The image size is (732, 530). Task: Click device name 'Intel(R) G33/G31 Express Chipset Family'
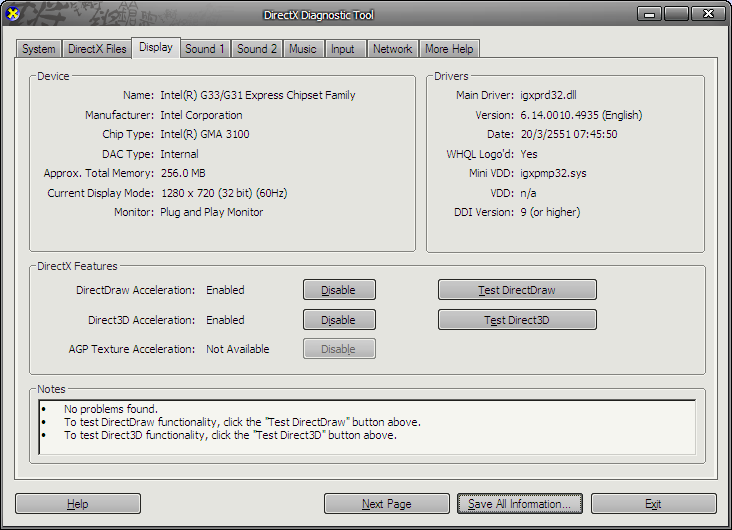click(x=258, y=95)
